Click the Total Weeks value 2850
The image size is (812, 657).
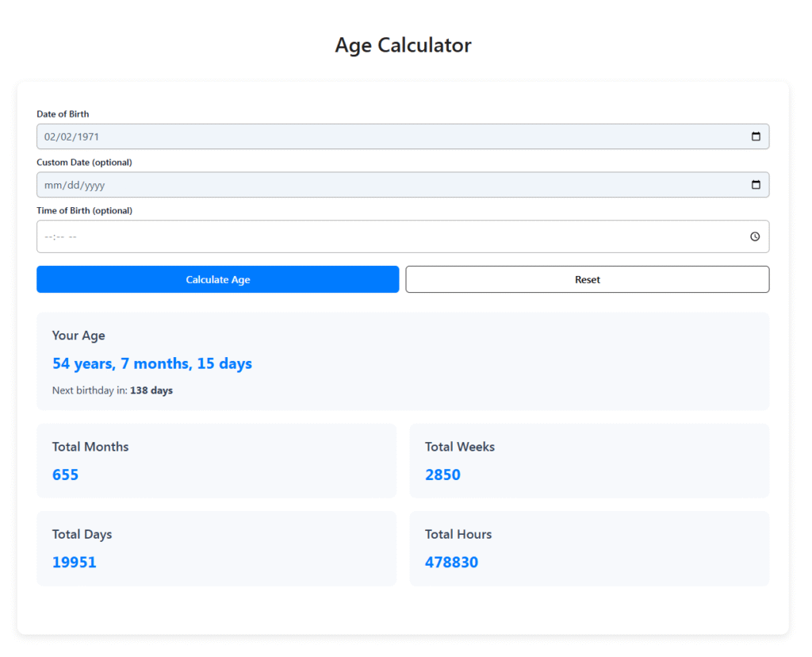coord(442,474)
